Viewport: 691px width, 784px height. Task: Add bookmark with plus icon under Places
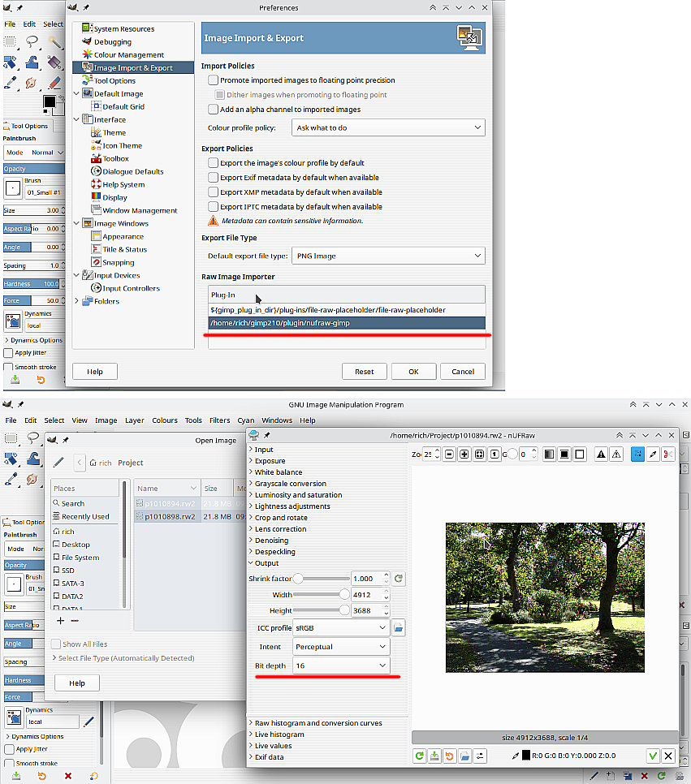tap(61, 621)
